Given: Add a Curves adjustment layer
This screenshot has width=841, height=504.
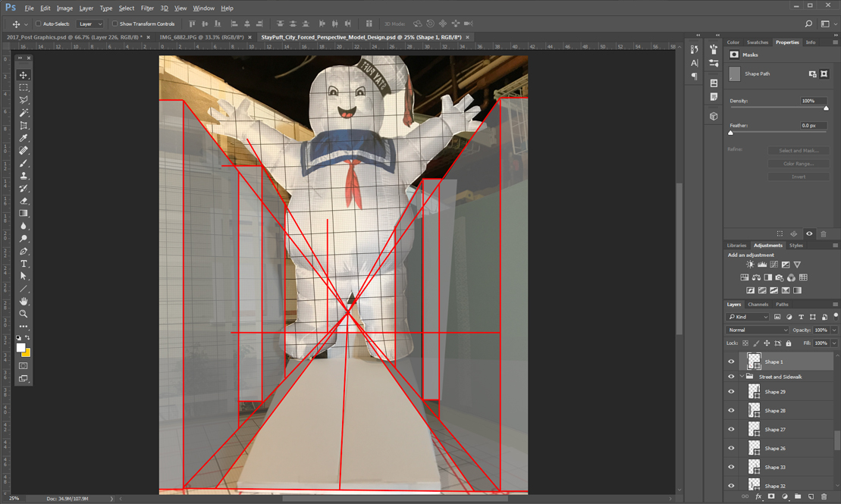Looking at the screenshot, I should [x=774, y=265].
